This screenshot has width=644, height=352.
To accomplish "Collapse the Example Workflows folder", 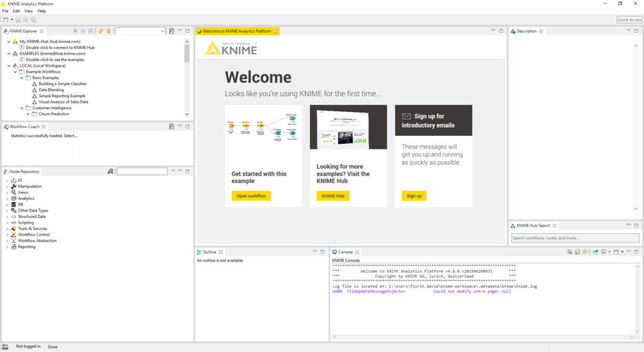I will point(16,72).
